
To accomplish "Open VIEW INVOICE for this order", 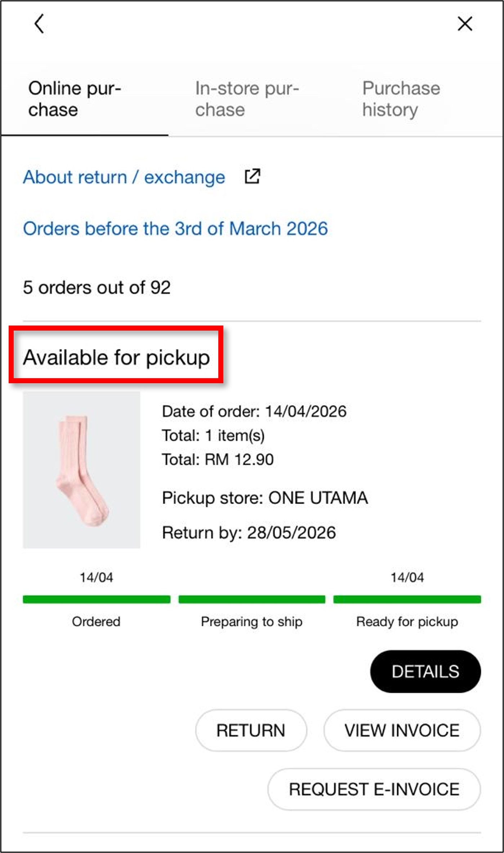I will [x=402, y=731].
